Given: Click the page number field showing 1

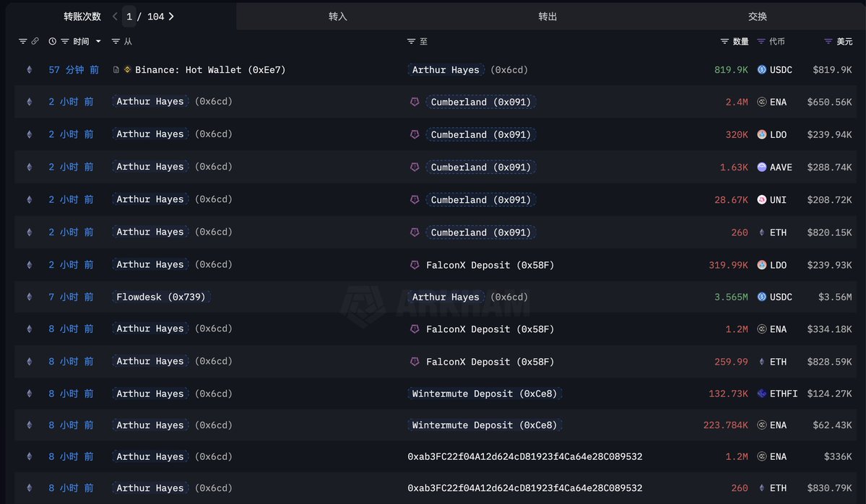Looking at the screenshot, I should 129,16.
